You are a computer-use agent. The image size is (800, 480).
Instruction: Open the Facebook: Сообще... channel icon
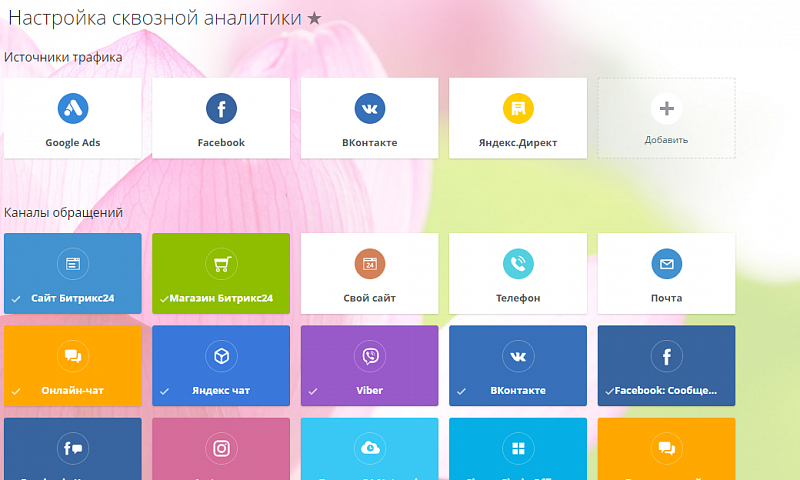[667, 356]
